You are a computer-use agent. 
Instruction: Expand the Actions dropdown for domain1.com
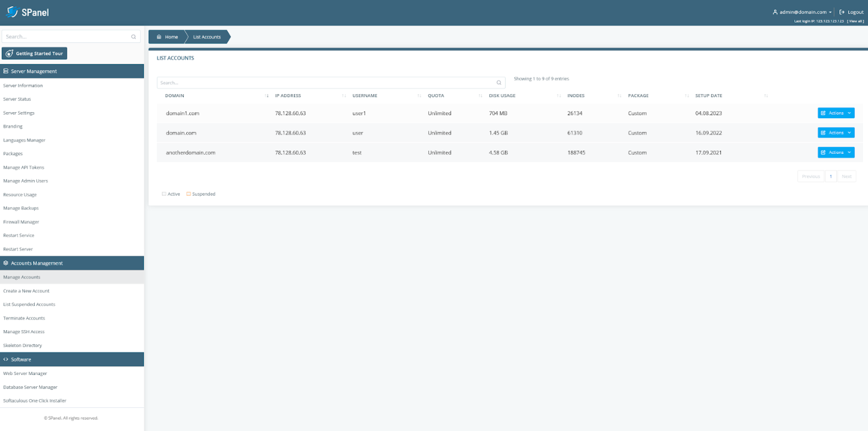pyautogui.click(x=836, y=113)
